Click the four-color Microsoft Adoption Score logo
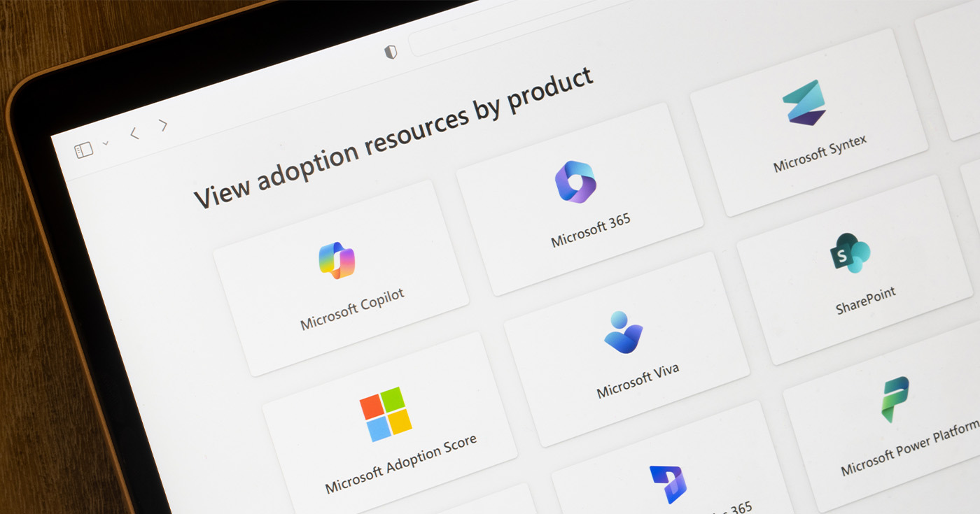 tap(386, 414)
